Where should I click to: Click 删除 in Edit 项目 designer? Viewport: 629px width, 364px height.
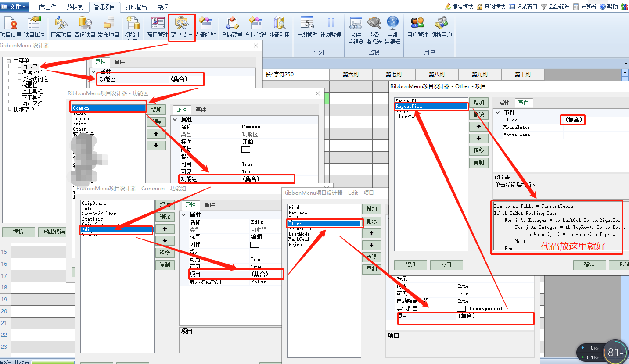372,221
